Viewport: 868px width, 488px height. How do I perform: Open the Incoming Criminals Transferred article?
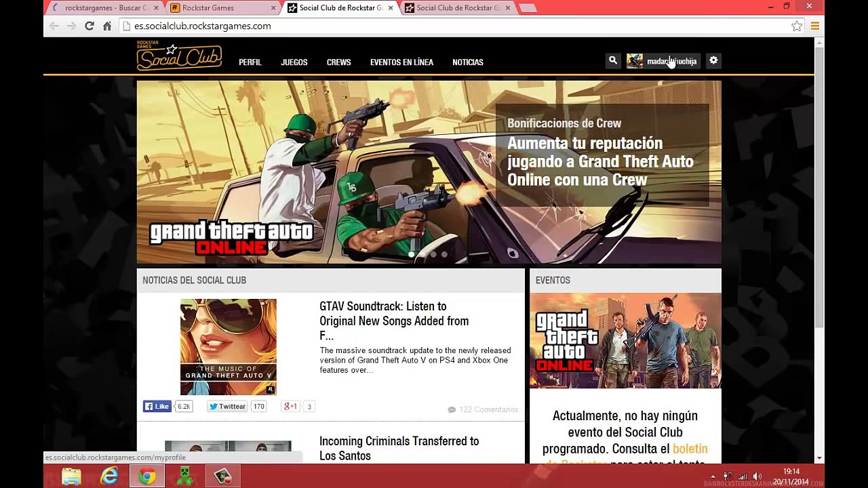click(x=399, y=448)
